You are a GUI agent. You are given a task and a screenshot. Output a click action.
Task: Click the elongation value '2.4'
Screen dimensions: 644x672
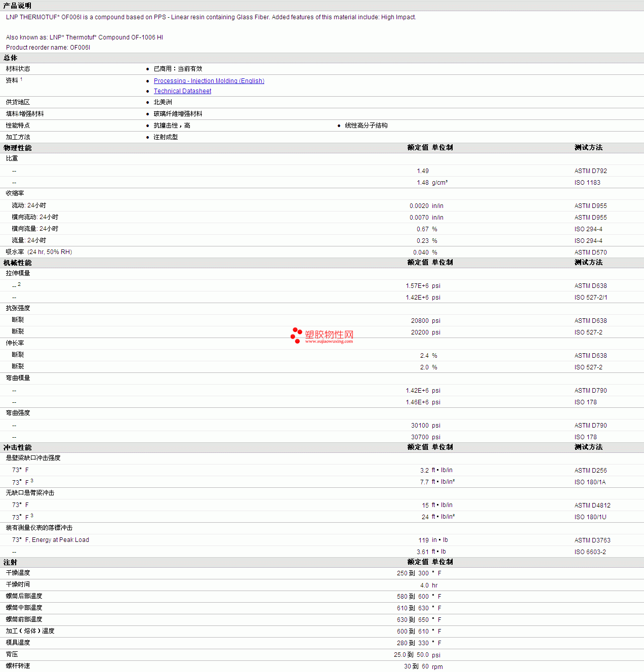click(424, 356)
